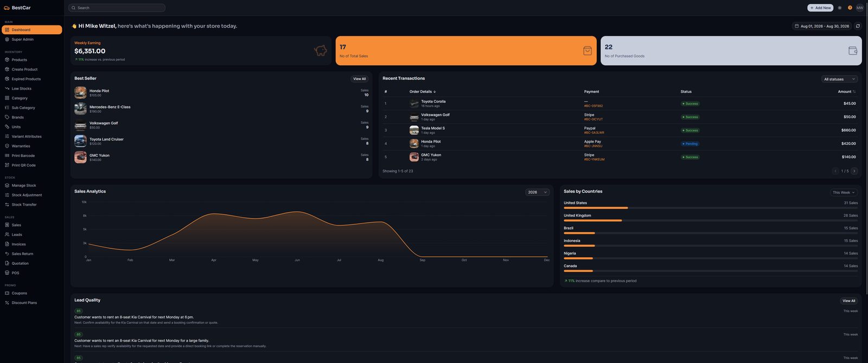The height and width of the screenshot is (363, 868).
Task: Toggle the light/dark theme sun icon
Action: [x=840, y=8]
